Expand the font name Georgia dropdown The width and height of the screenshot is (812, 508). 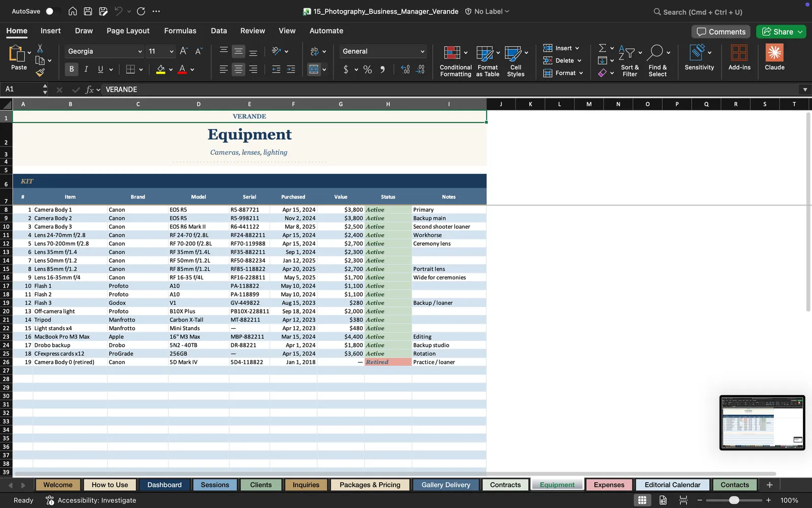point(140,51)
